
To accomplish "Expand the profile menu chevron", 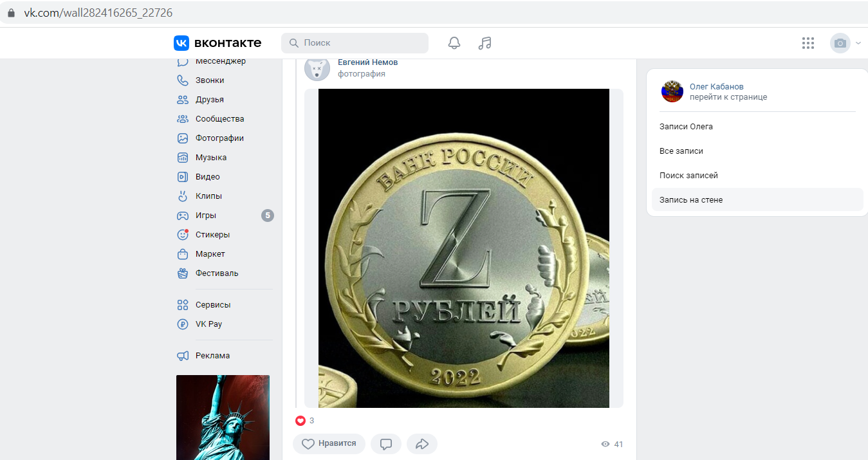I will [x=858, y=43].
